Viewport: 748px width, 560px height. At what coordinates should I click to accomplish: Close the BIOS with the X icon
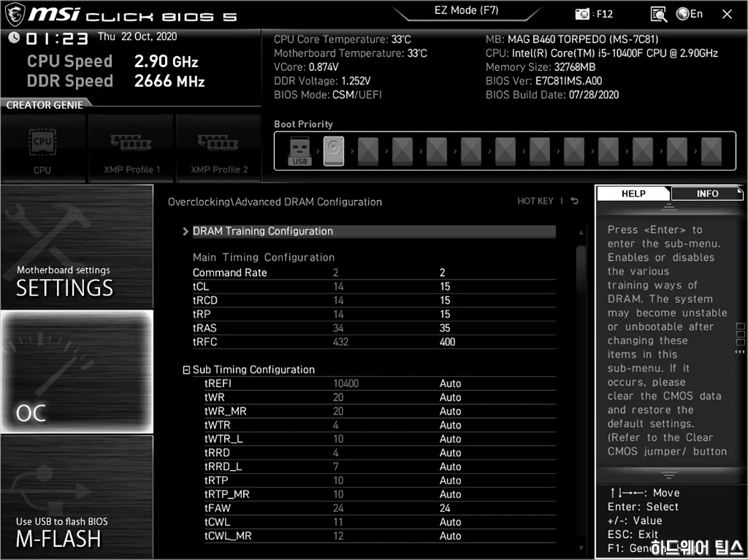[727, 14]
